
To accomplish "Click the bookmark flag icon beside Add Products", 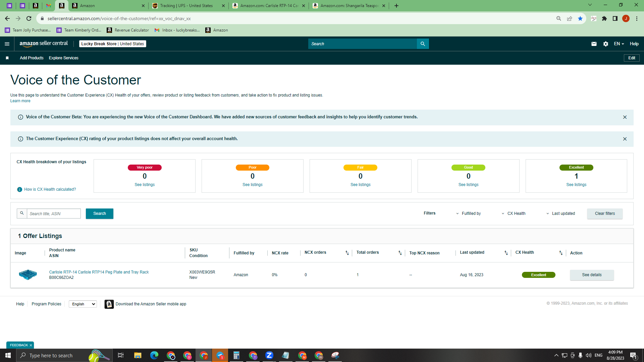I will (x=7, y=58).
